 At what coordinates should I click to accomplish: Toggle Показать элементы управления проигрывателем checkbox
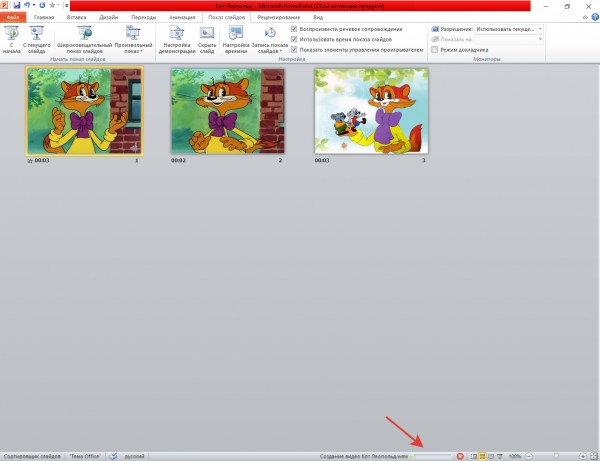(294, 49)
